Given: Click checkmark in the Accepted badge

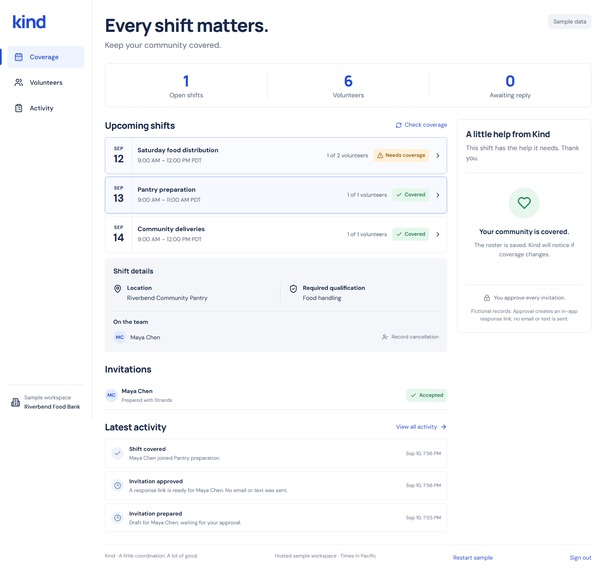Looking at the screenshot, I should (413, 395).
